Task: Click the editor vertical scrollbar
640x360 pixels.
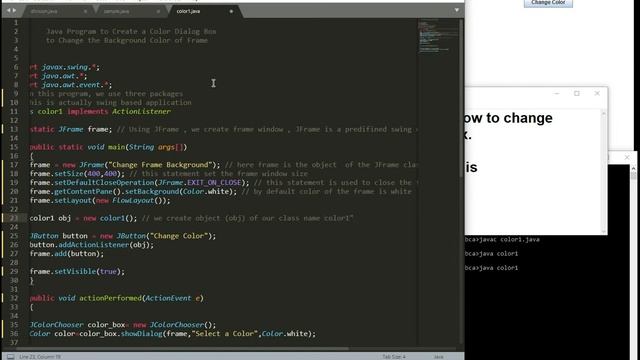Action: (461, 98)
